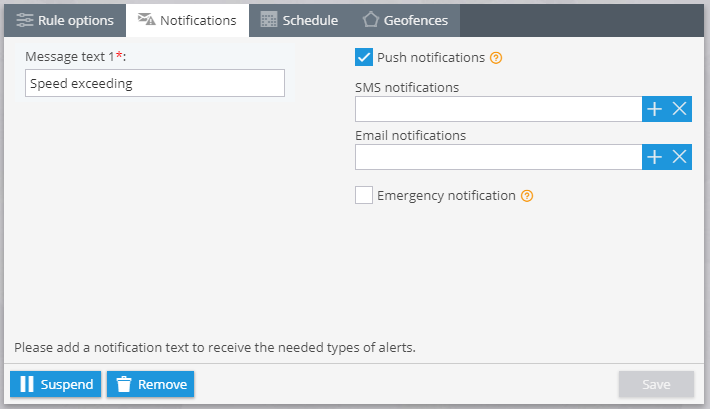Uncheck the Push notifications checkbox
This screenshot has width=710, height=409.
(364, 58)
